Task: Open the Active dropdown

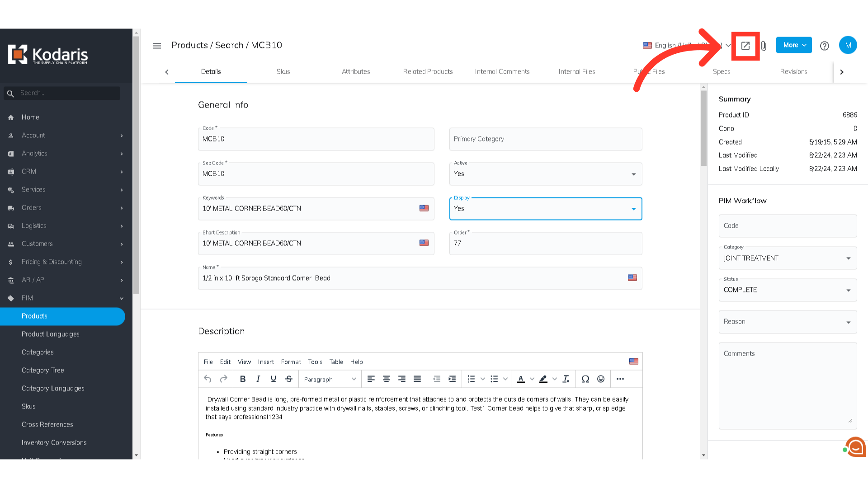Action: click(545, 174)
